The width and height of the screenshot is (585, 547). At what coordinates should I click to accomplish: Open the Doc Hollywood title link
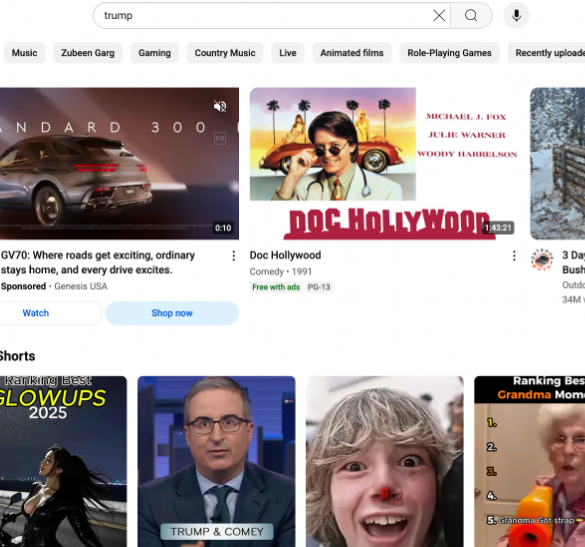(x=285, y=255)
